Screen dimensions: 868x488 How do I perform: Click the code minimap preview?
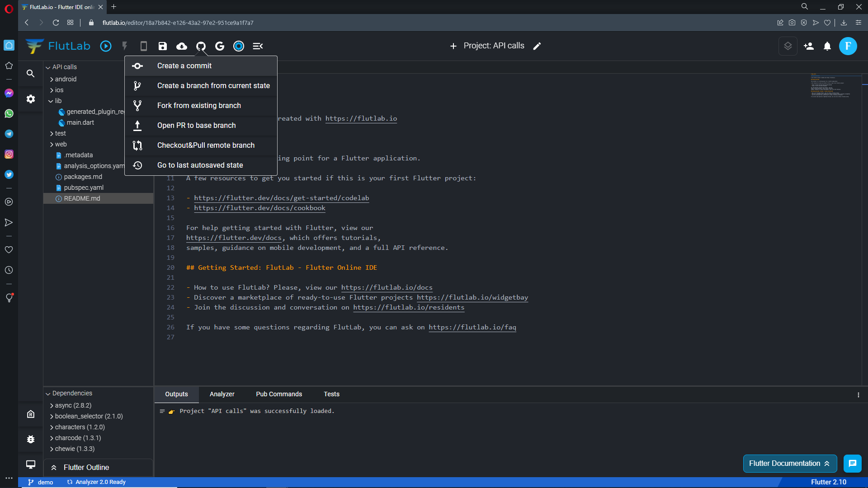coord(835,86)
